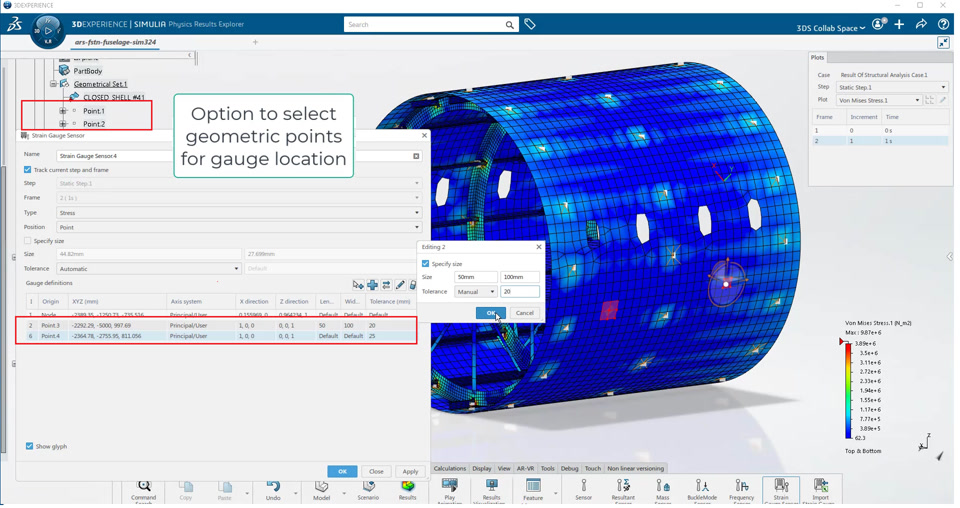Click the tag icon beside search bar
The image size is (960, 508).
pyautogui.click(x=530, y=24)
